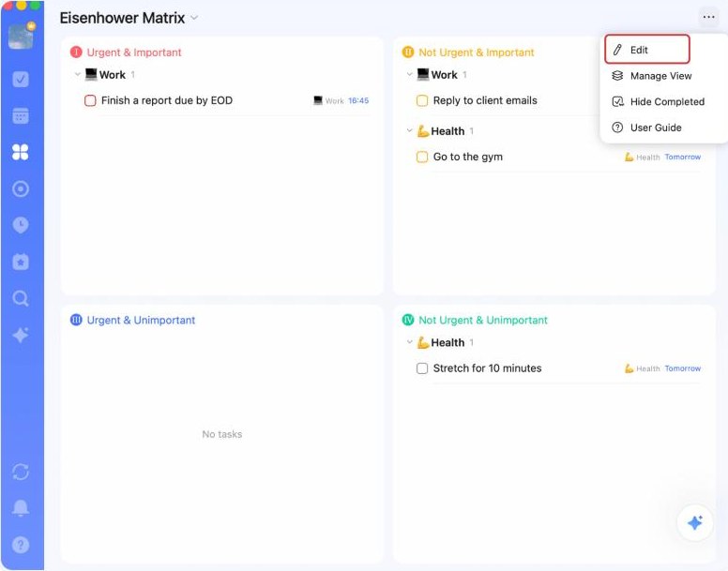This screenshot has width=728, height=571.
Task: Check off Finish a report due by EOD
Action: click(90, 100)
